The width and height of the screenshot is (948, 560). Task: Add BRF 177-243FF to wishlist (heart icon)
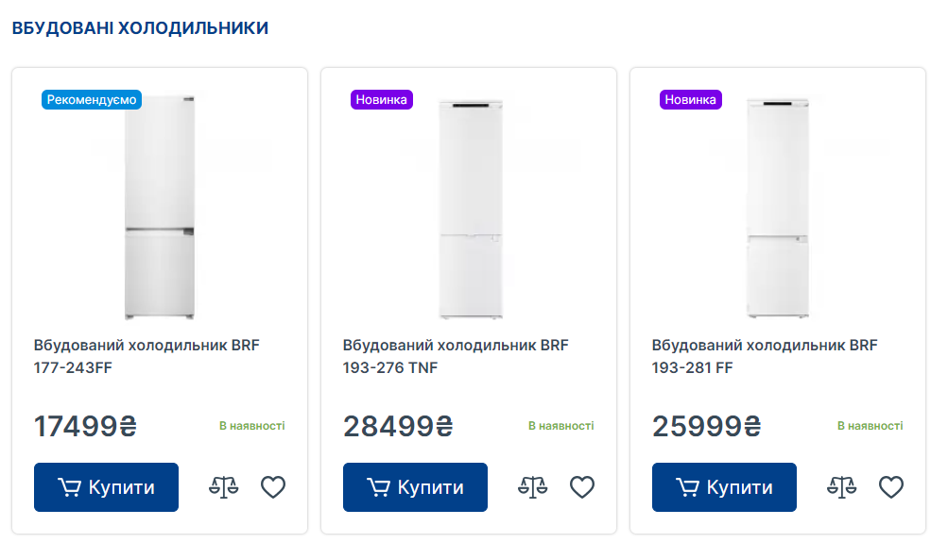point(273,487)
